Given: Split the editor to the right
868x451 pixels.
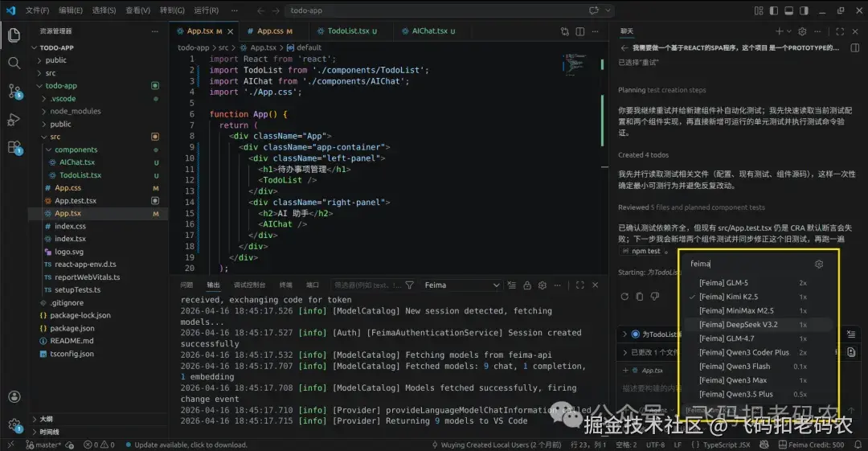Looking at the screenshot, I should coord(579,31).
